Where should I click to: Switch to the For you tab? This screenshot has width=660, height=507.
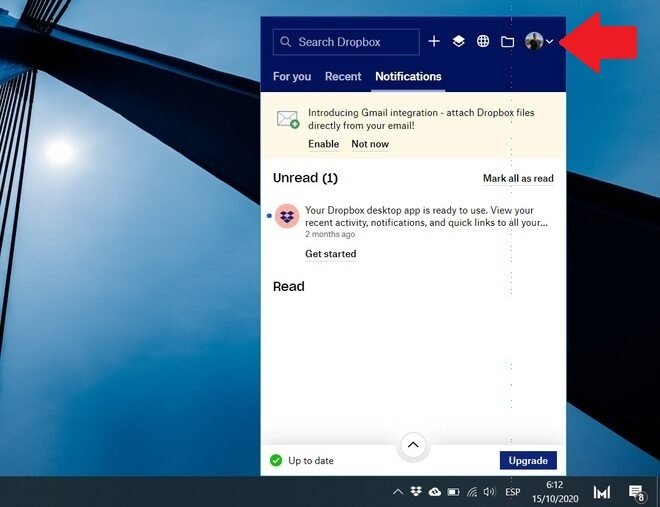pyautogui.click(x=292, y=77)
